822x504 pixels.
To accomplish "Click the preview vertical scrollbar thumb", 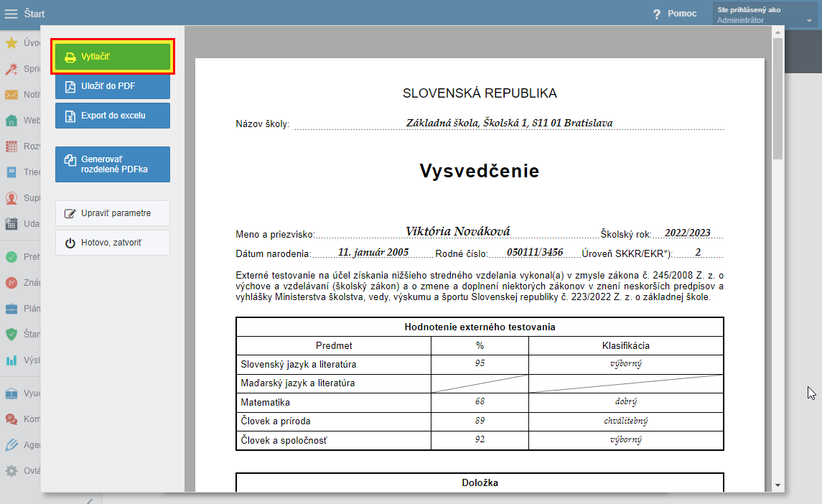I will [x=778, y=98].
